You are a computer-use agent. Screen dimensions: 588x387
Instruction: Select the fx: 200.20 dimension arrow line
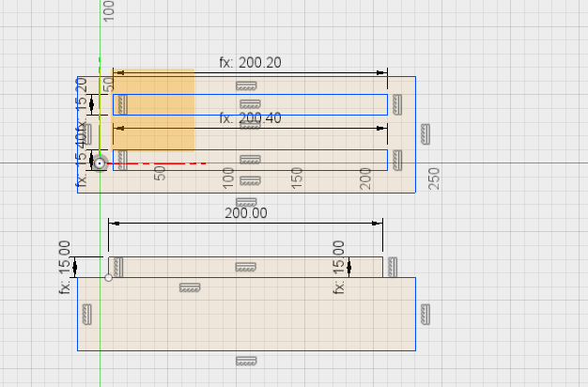[x=250, y=72]
